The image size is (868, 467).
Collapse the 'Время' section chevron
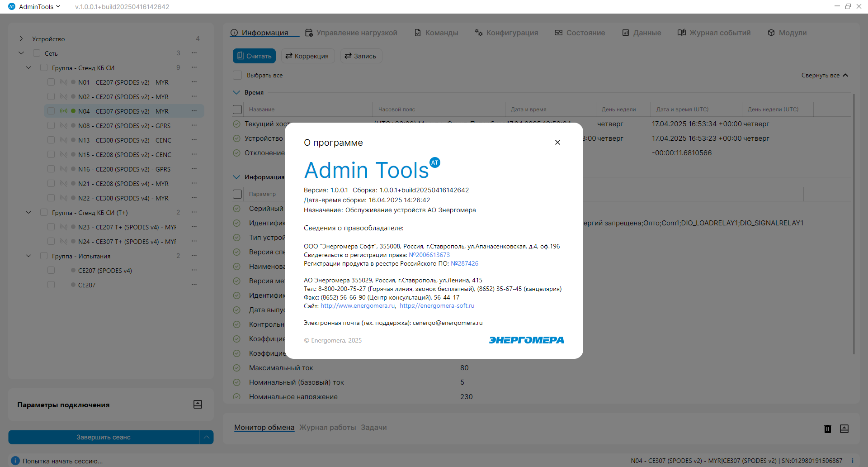pyautogui.click(x=236, y=92)
